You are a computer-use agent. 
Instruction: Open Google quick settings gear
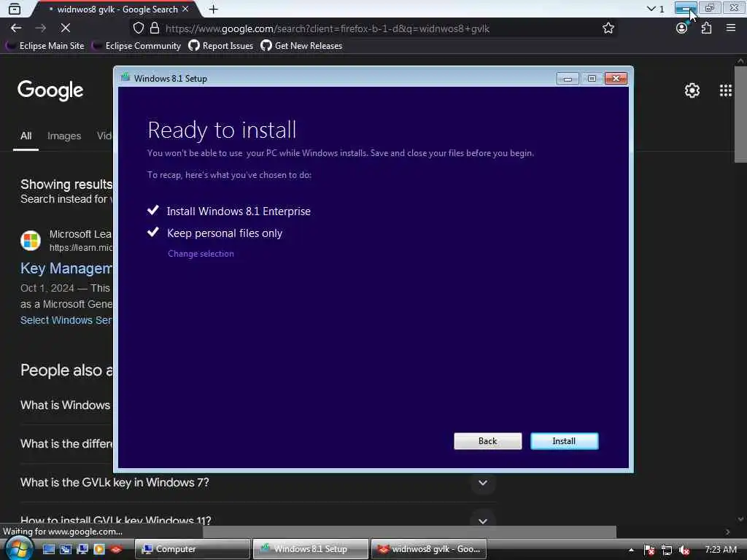(692, 90)
